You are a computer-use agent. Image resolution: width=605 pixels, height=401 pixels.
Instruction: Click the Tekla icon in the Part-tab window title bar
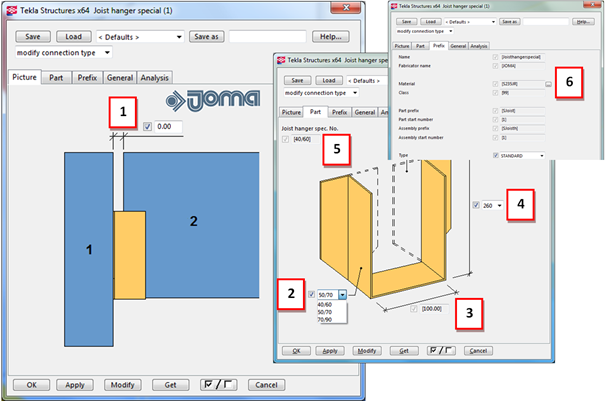point(281,60)
